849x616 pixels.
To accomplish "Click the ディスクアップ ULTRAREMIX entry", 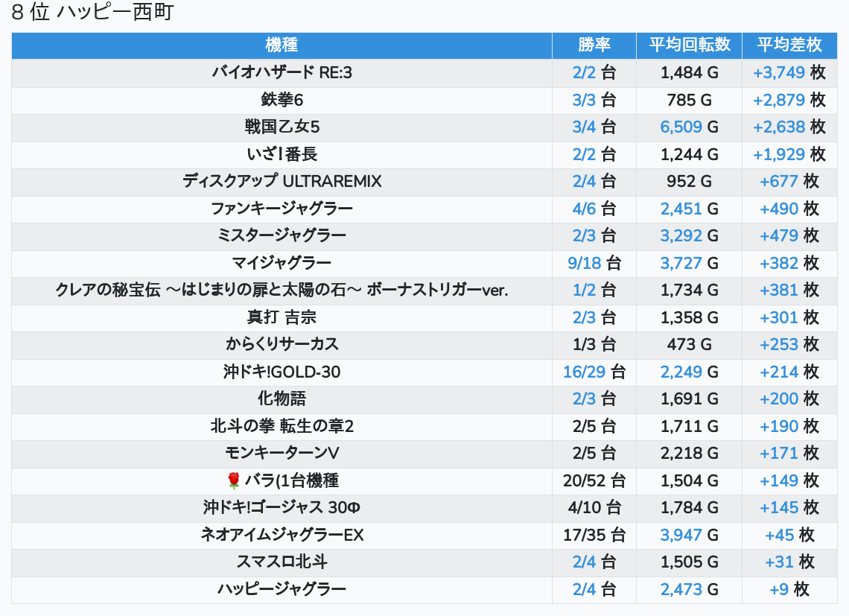I will 282,182.
